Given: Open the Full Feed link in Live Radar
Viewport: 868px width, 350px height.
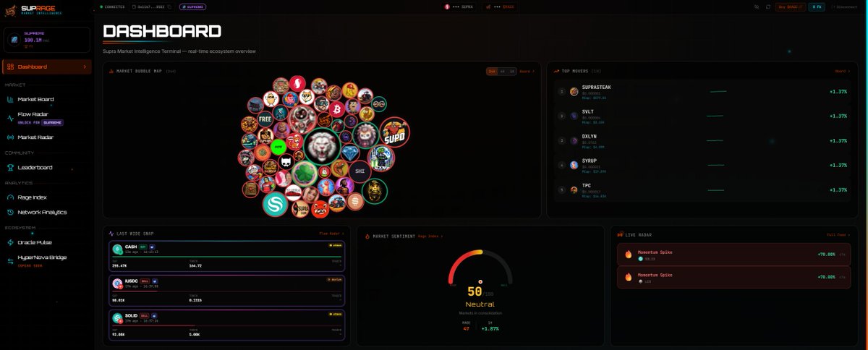Looking at the screenshot, I should click(x=838, y=235).
